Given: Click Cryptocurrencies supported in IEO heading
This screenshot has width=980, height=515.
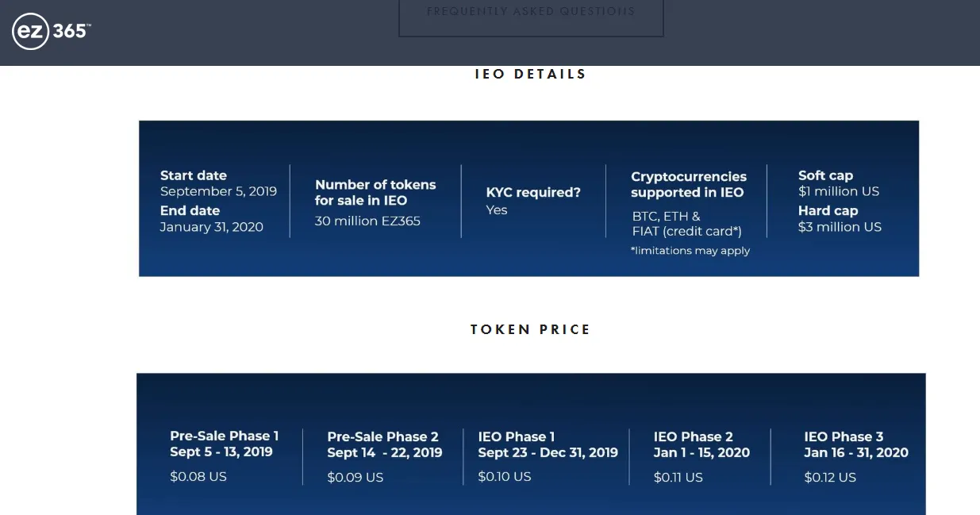Looking at the screenshot, I should click(x=689, y=184).
